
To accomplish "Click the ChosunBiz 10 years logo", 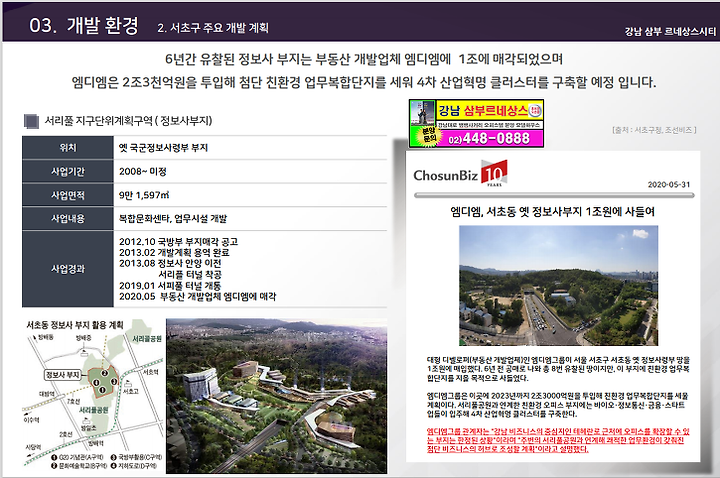I will point(460,173).
